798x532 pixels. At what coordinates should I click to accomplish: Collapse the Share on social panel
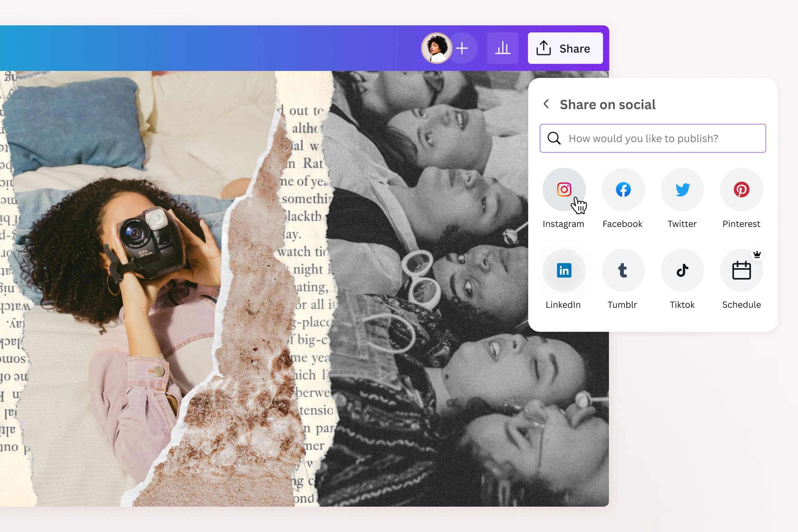(546, 104)
